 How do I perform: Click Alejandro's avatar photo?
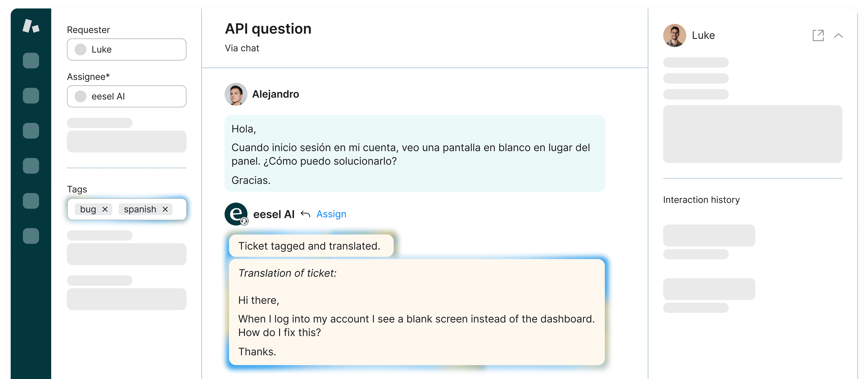point(236,94)
